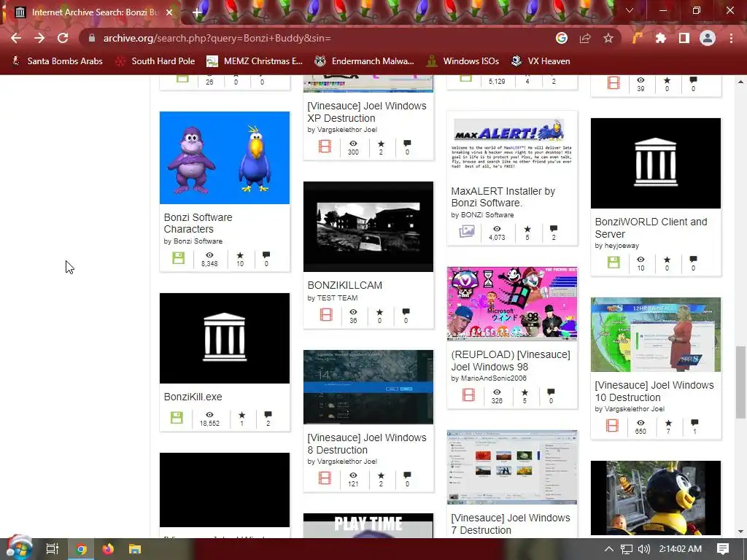Click the scrollbar down arrow
The height and width of the screenshot is (560, 747).
pos(740,532)
